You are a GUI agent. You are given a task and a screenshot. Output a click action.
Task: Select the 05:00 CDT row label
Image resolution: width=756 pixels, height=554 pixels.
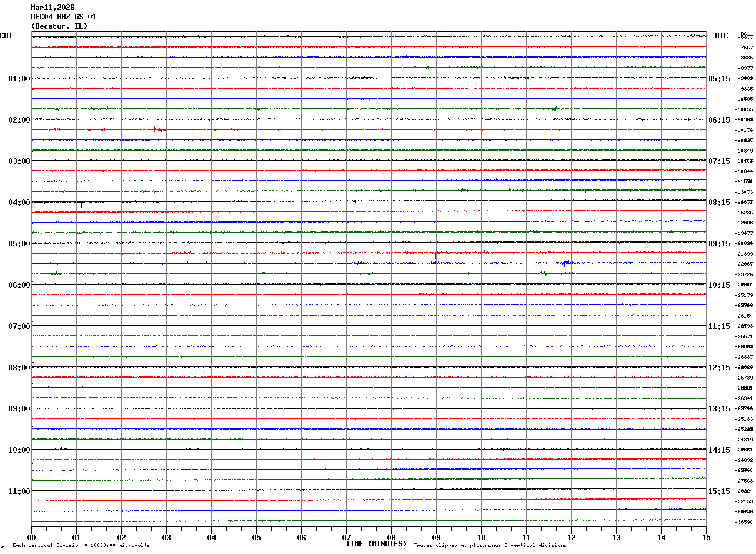(x=19, y=244)
